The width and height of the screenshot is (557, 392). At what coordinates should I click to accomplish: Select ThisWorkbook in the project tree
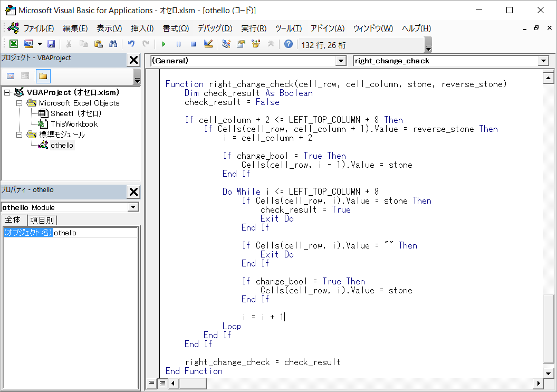[x=74, y=124]
